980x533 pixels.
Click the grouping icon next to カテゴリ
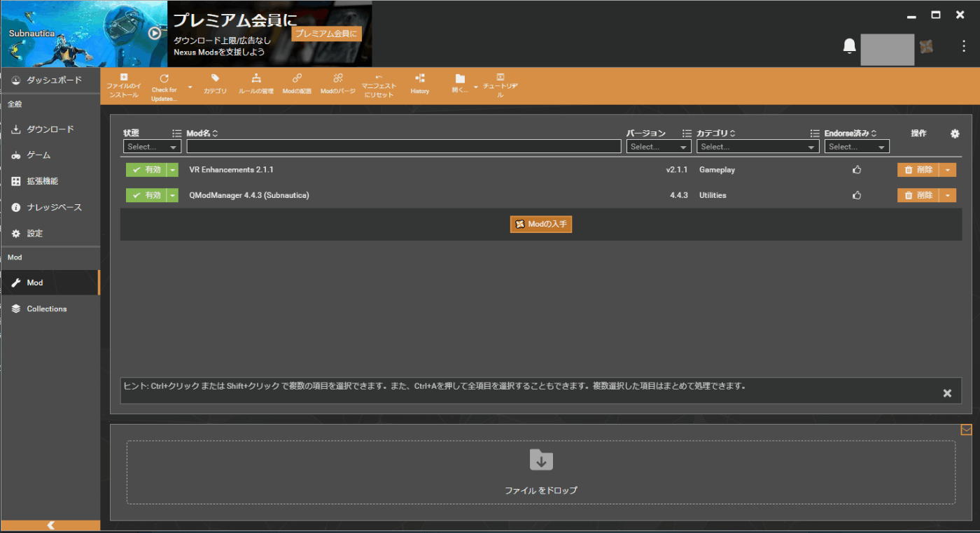(687, 133)
